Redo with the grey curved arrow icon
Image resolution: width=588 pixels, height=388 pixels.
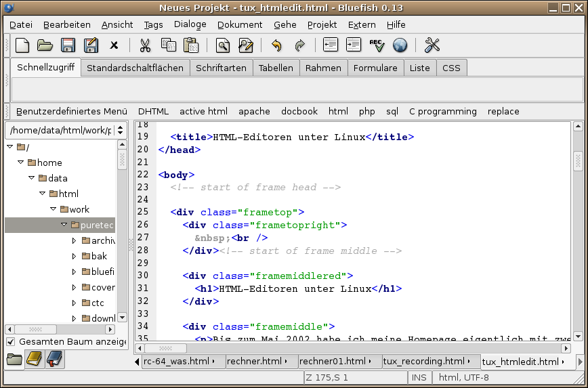tap(299, 46)
